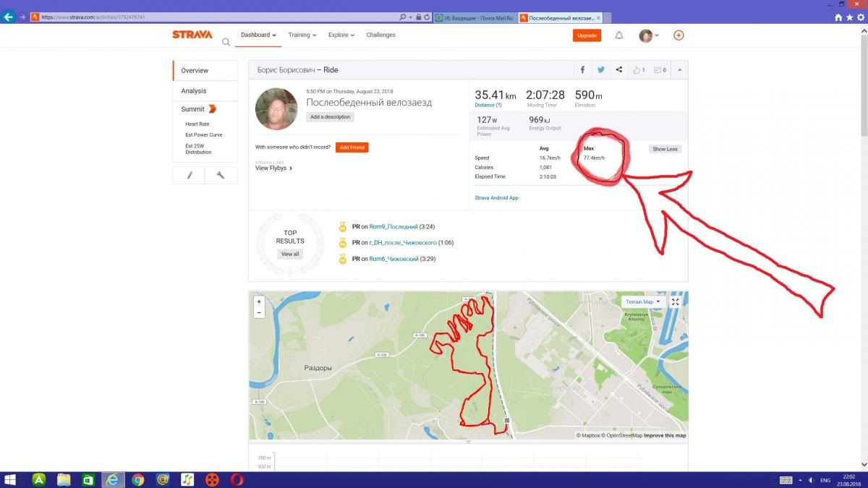Open the browser favorites star
Image resolution: width=868 pixels, height=488 pixels.
point(849,17)
